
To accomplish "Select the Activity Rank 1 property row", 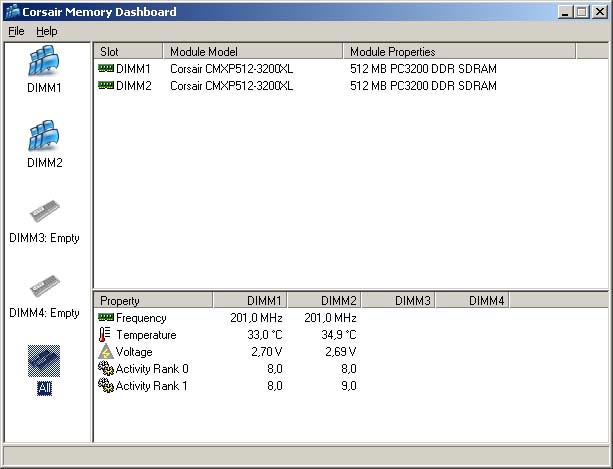I will (x=151, y=386).
